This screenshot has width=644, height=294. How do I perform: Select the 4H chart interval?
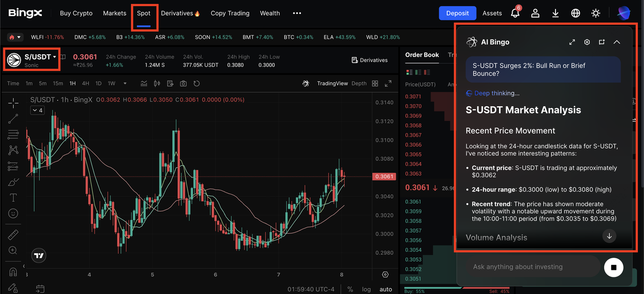(86, 84)
